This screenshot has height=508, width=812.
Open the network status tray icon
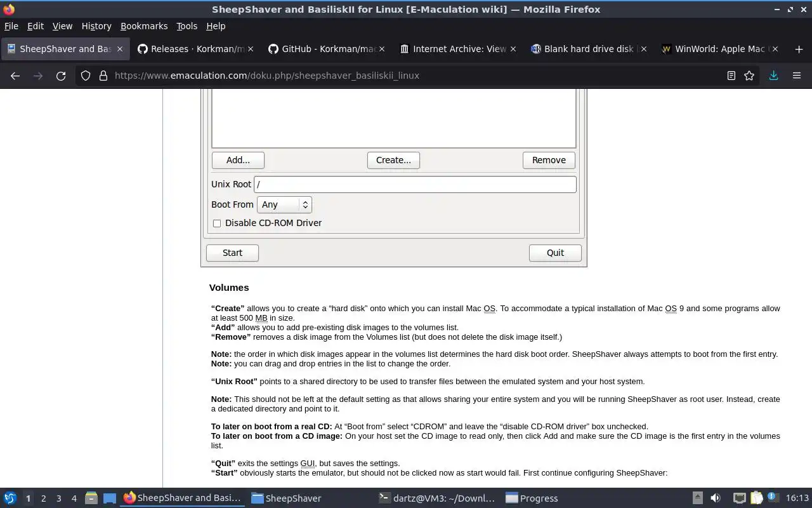tap(739, 498)
